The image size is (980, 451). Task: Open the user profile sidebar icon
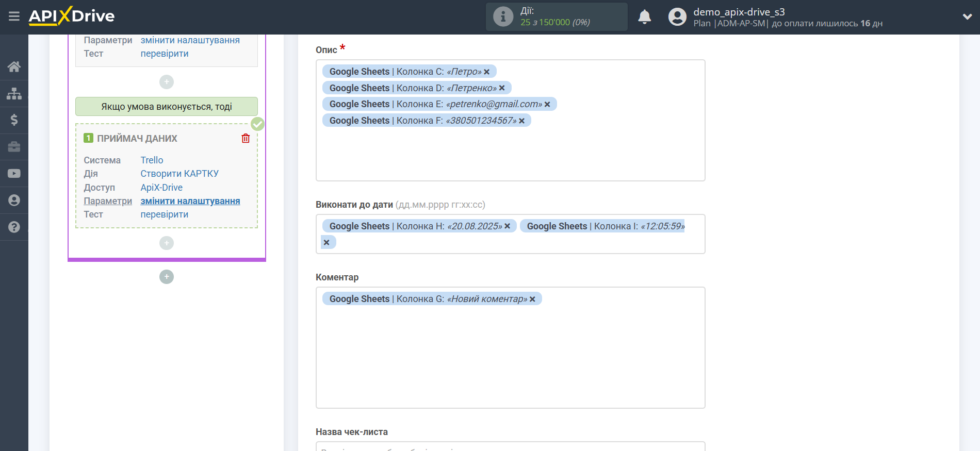pos(14,201)
